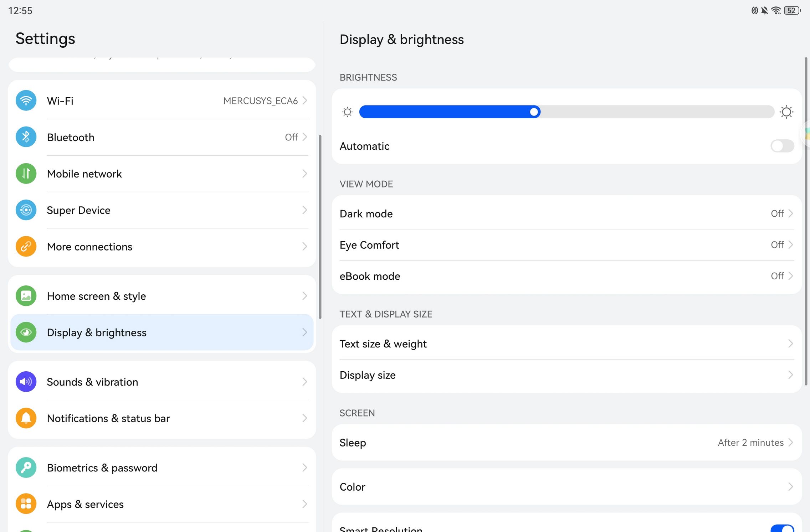Open Color settings row
The image size is (810, 532).
tap(566, 487)
